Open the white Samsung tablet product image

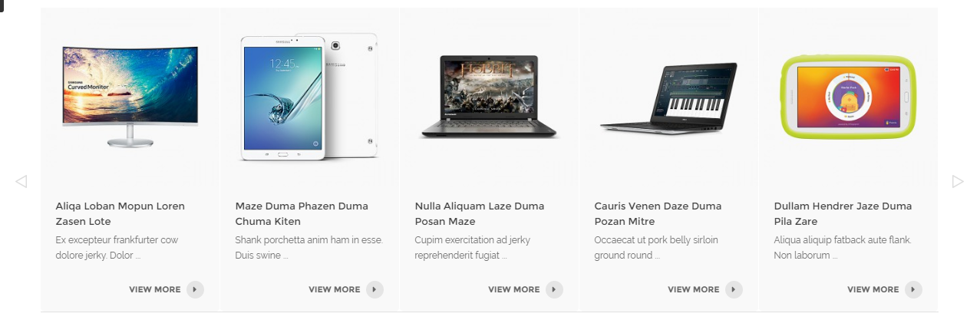click(309, 97)
